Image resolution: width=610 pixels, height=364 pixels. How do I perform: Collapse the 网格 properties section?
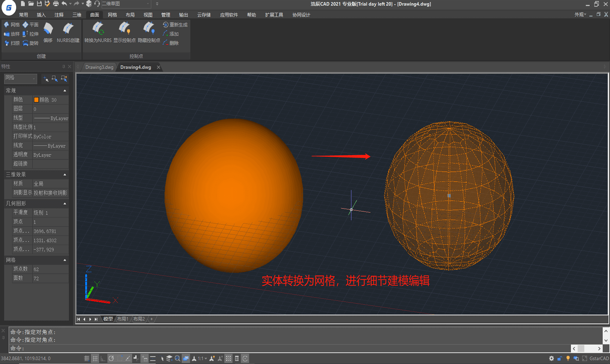click(x=65, y=260)
